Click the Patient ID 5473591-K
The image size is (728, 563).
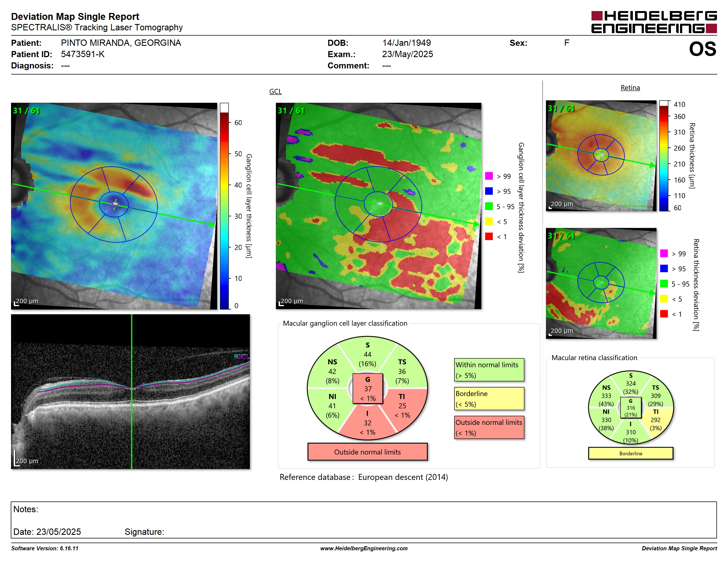coord(83,54)
